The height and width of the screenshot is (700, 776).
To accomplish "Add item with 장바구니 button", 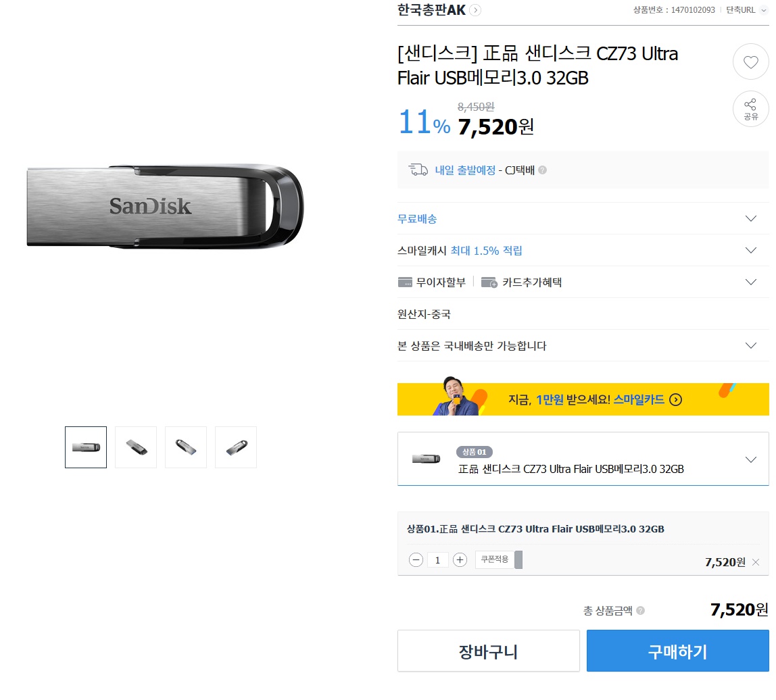I will pyautogui.click(x=488, y=651).
